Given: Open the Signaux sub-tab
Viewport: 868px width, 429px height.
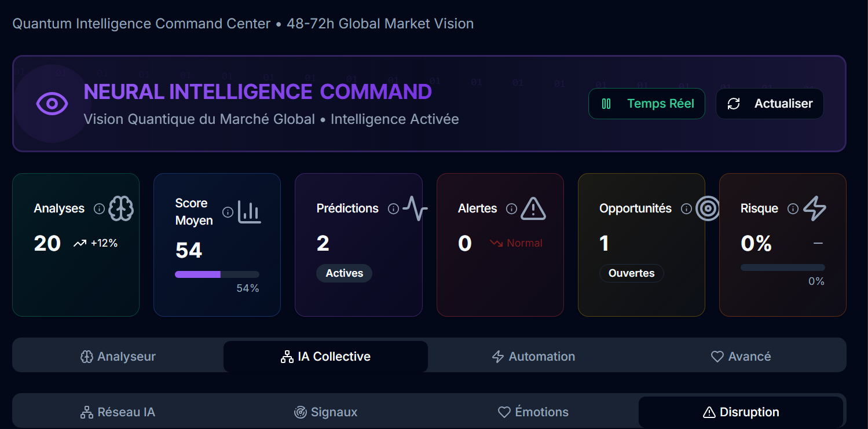Looking at the screenshot, I should point(325,412).
